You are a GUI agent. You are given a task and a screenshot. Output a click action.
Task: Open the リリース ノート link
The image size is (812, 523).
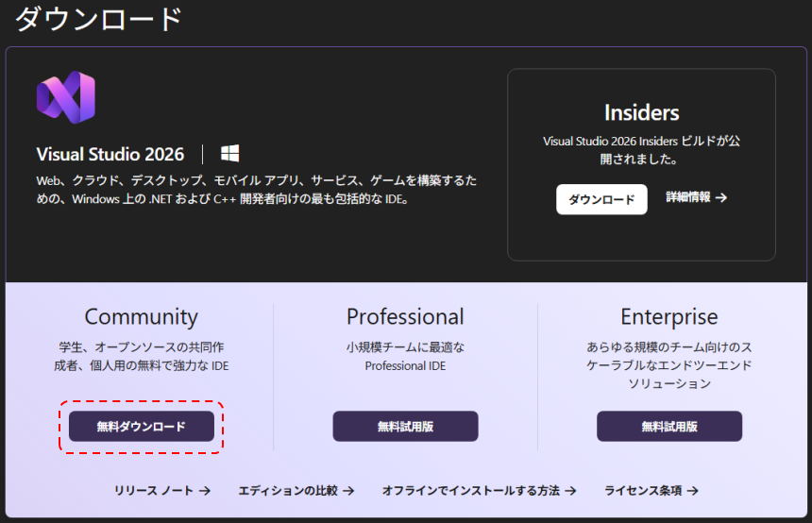pyautogui.click(x=161, y=491)
